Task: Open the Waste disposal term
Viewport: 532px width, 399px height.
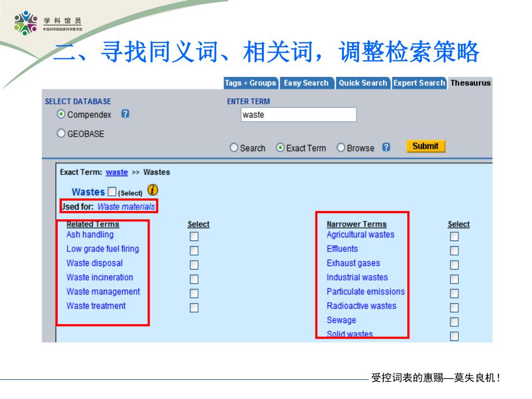Action: pyautogui.click(x=95, y=263)
